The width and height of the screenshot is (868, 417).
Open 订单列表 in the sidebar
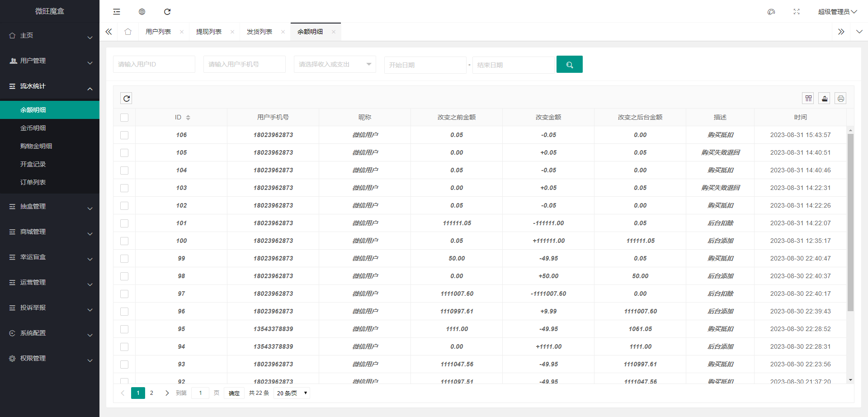coord(50,182)
